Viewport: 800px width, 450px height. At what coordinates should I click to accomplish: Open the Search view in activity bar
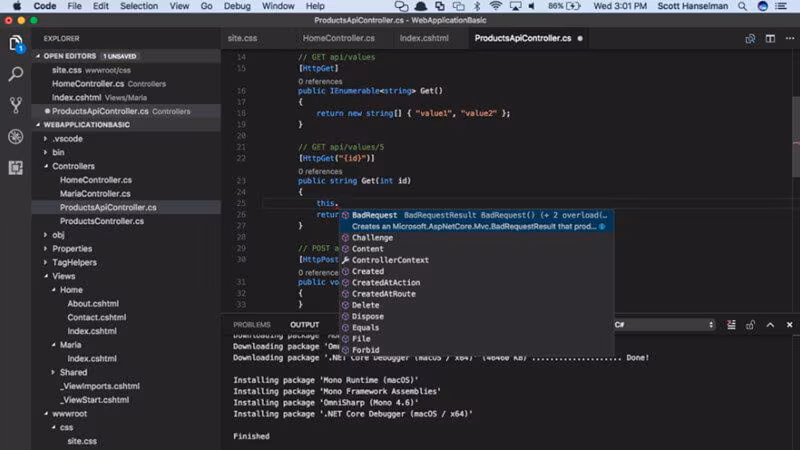click(16, 74)
